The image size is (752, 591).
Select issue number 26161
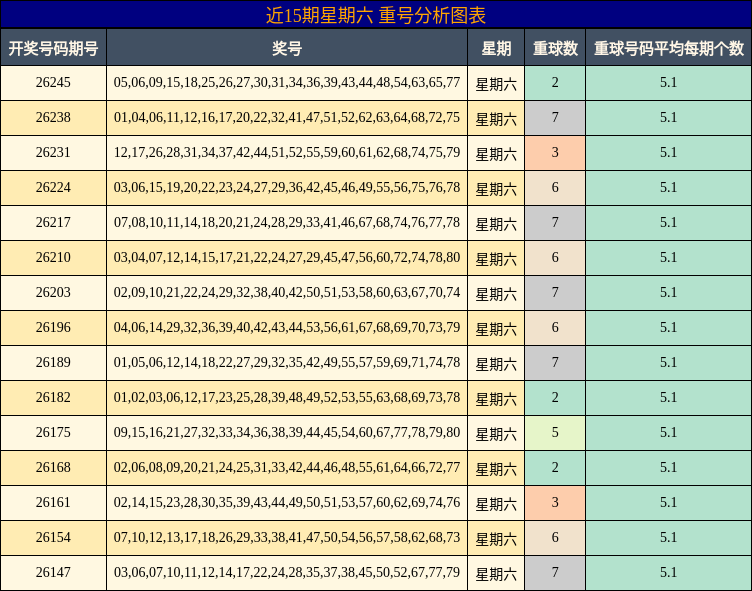coord(53,503)
